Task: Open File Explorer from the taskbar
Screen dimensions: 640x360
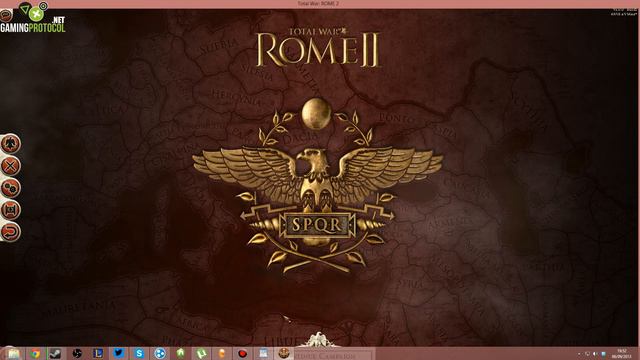Action: point(13,353)
